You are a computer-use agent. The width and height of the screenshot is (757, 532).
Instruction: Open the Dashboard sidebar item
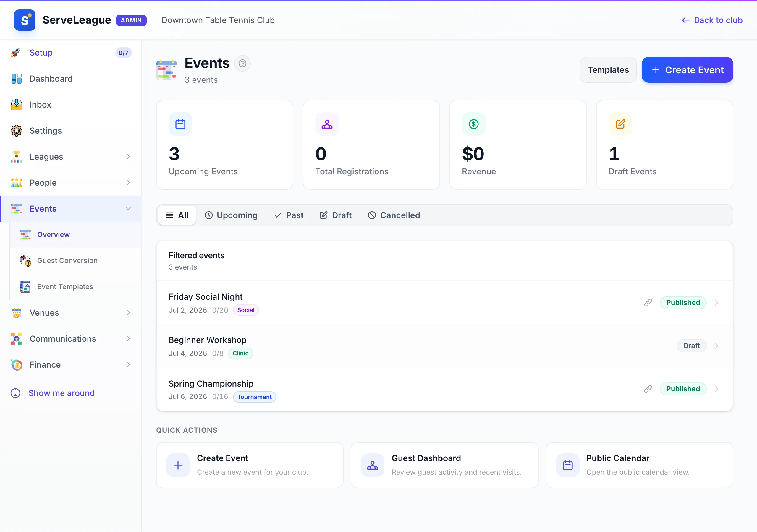tap(71, 79)
